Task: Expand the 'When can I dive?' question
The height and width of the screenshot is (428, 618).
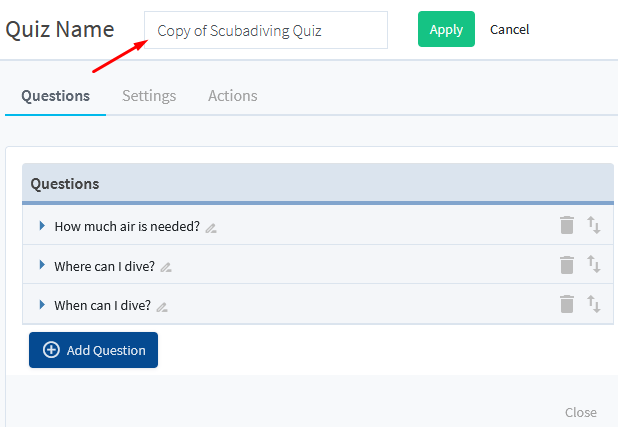Action: [x=42, y=304]
